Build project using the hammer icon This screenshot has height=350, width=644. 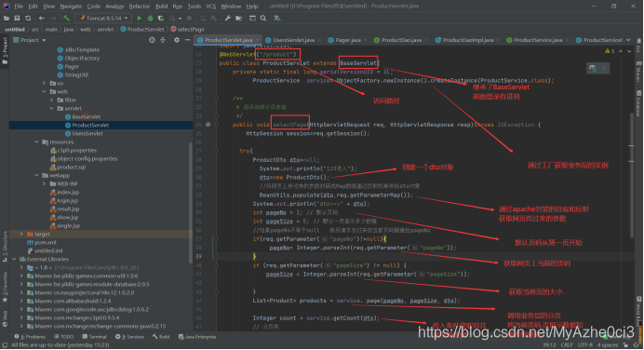tap(66, 18)
